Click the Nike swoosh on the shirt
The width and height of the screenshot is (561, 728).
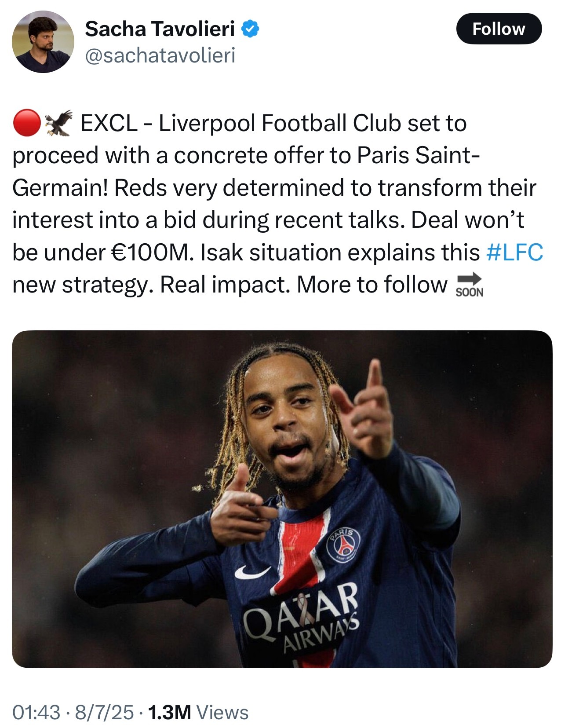(x=252, y=571)
